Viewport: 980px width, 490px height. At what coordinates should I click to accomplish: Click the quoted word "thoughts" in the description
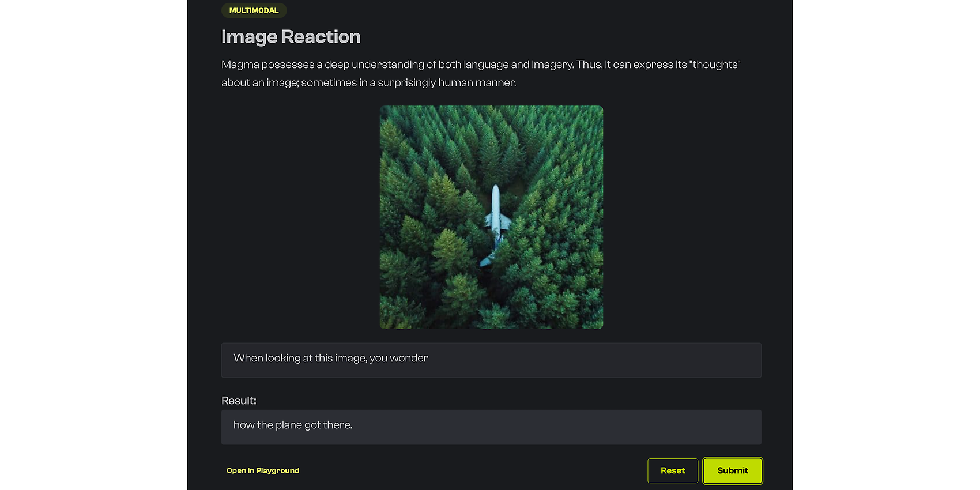tap(715, 65)
